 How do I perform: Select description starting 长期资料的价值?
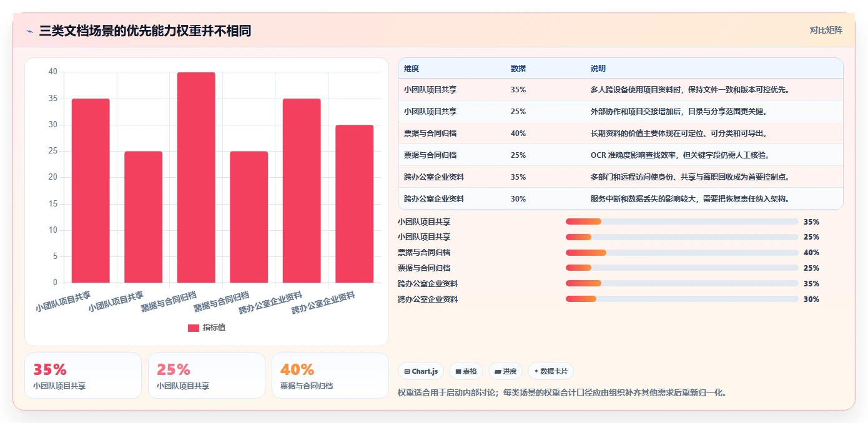coord(679,134)
